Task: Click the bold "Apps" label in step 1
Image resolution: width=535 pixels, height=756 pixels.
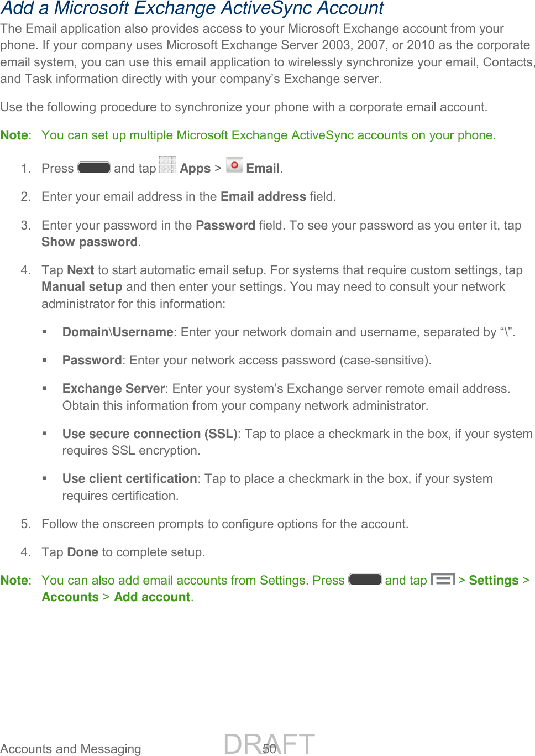Action: click(195, 169)
